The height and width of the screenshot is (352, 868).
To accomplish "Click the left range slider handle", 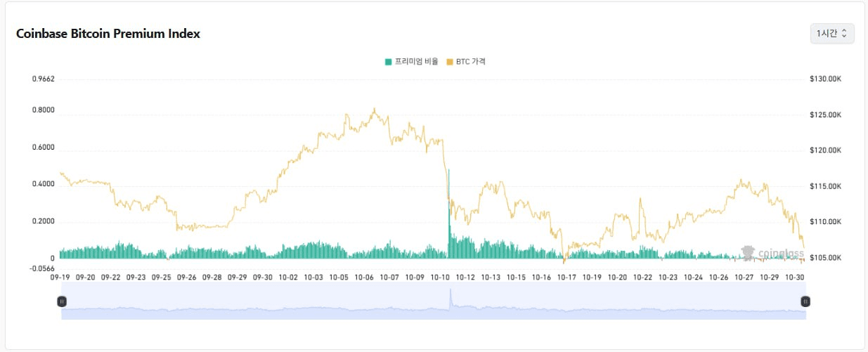I will (x=62, y=301).
